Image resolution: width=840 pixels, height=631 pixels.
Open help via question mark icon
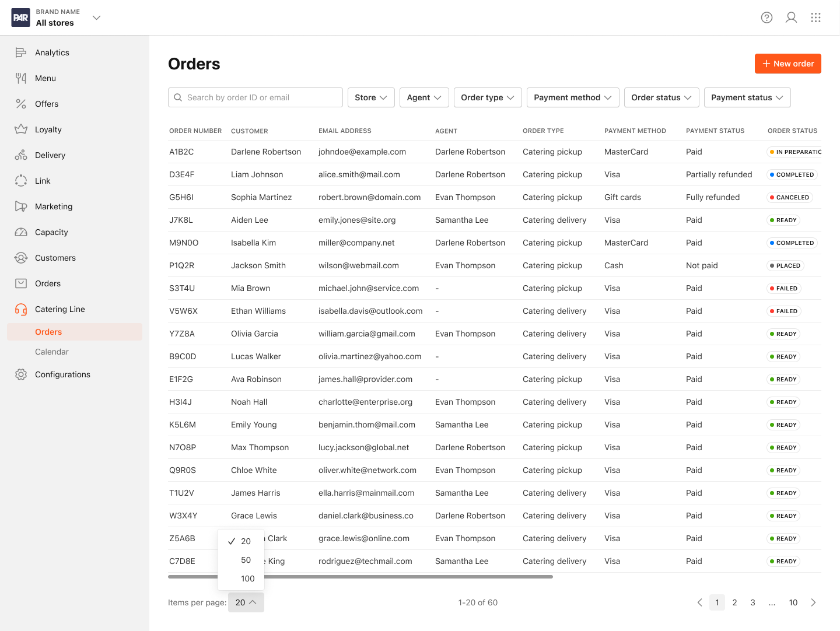[x=767, y=17]
